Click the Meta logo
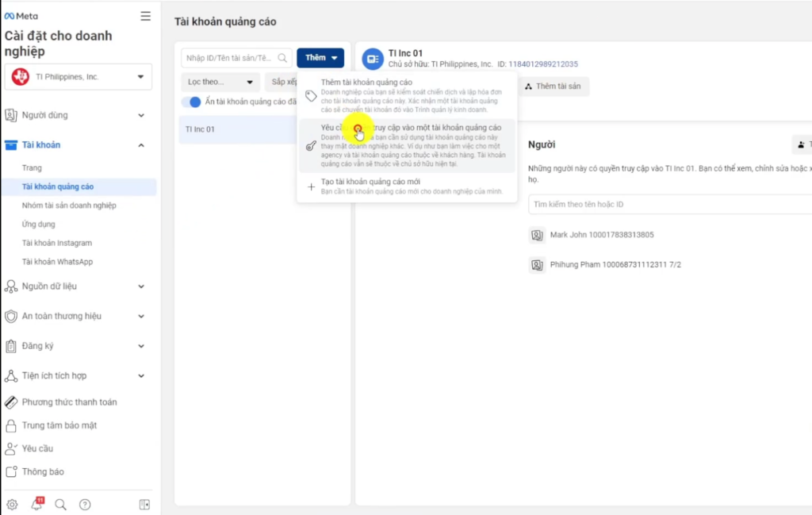The height and width of the screenshot is (515, 812). point(21,16)
